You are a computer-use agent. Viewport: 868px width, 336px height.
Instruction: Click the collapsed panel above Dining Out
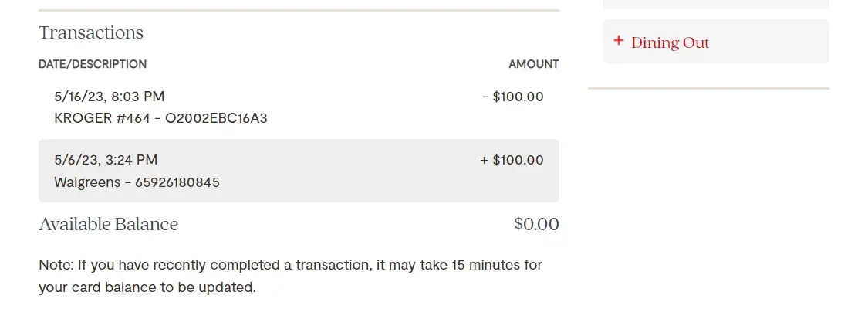click(x=715, y=4)
